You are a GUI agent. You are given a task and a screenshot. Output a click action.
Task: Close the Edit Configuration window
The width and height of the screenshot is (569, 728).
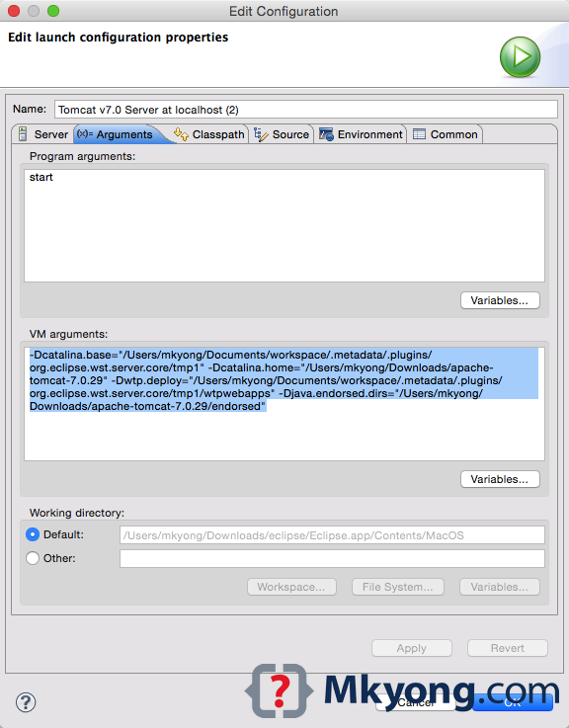14,11
